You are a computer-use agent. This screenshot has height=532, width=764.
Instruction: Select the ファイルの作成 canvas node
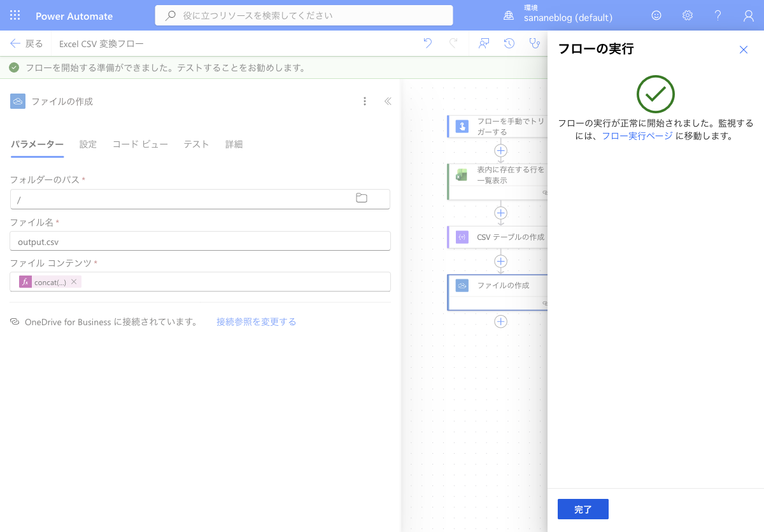[x=498, y=292]
